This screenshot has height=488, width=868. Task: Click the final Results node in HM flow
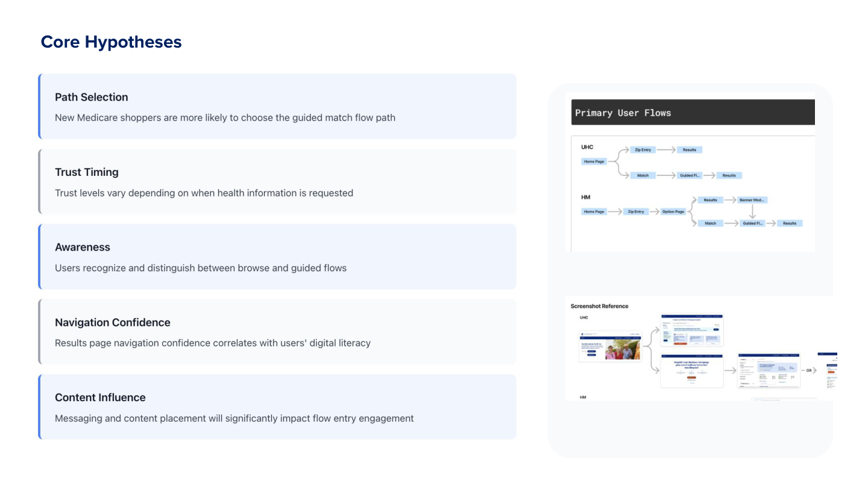[790, 223]
